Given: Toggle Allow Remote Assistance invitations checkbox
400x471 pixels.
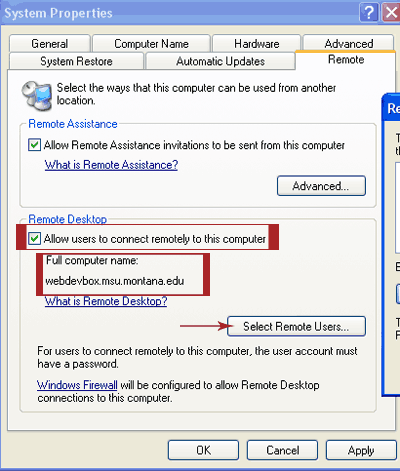Looking at the screenshot, I should coord(34,145).
